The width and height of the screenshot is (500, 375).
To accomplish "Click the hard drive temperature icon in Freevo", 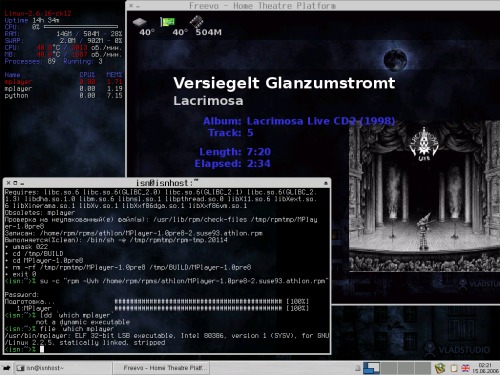I will click(140, 22).
